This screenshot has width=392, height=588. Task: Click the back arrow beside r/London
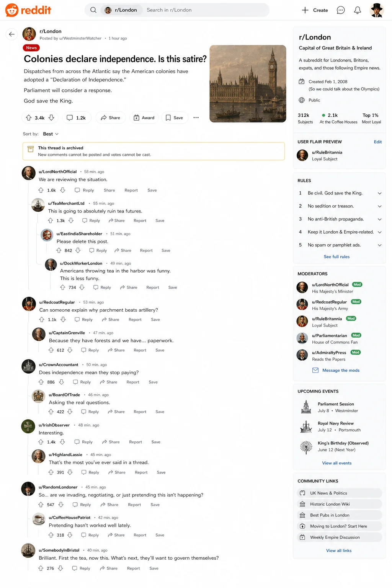(x=12, y=34)
